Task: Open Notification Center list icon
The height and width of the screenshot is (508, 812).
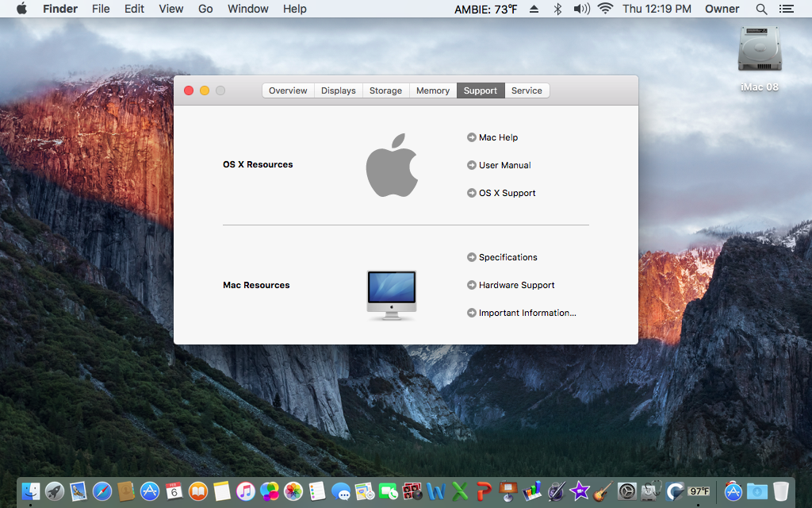Action: tap(787, 9)
